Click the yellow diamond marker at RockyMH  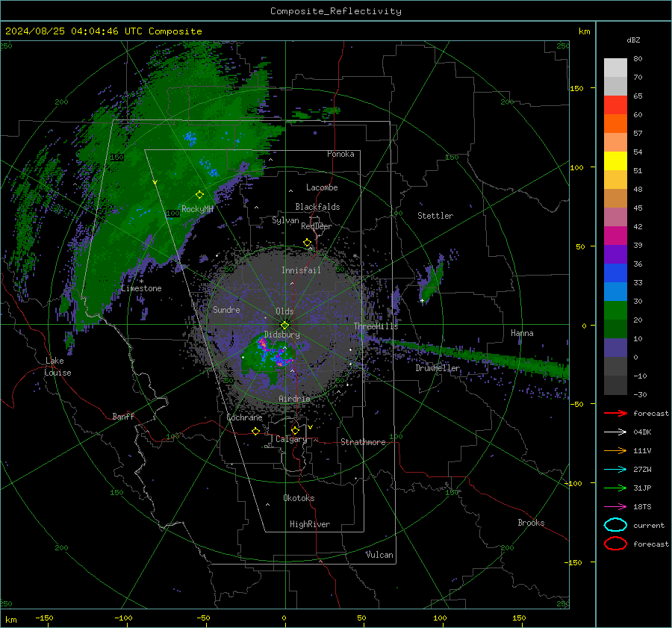pos(199,195)
